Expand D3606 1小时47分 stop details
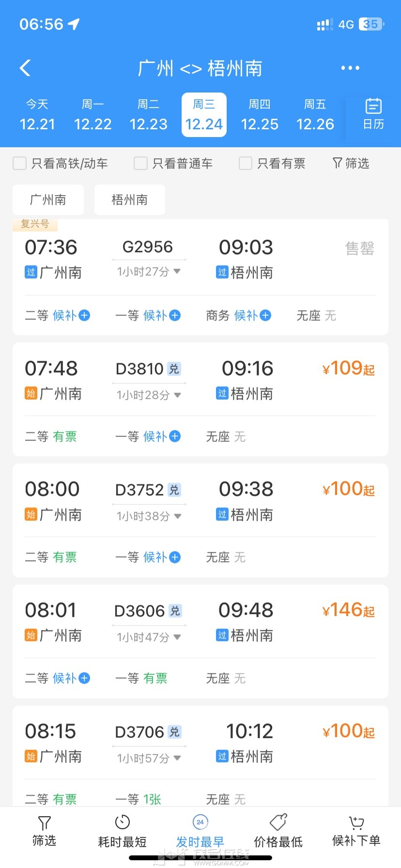 177,637
